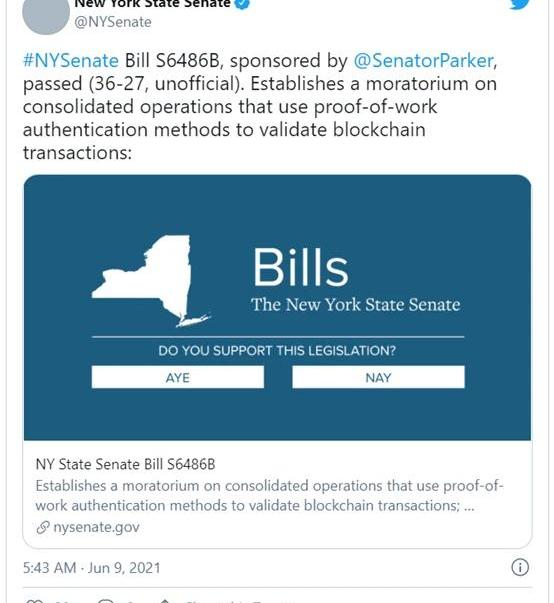Click the New York state map silhouette
The height and width of the screenshot is (603, 554).
click(151, 281)
